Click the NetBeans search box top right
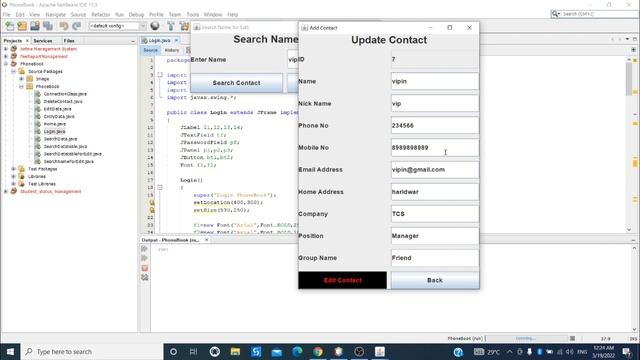This screenshot has height=360, width=640. coord(594,14)
